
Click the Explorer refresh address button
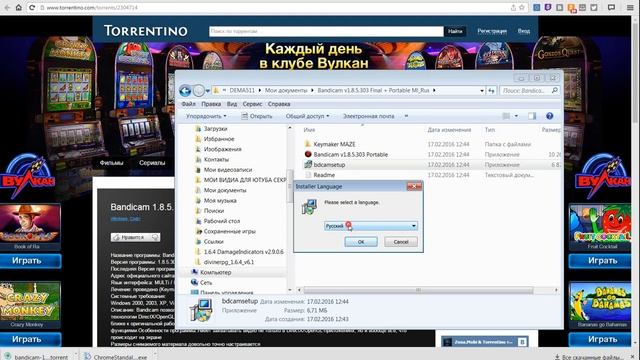click(491, 91)
